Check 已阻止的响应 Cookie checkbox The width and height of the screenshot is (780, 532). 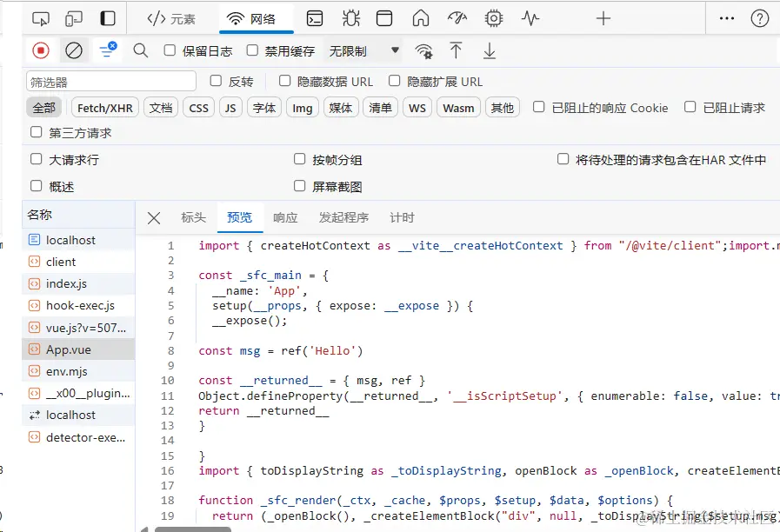[538, 107]
